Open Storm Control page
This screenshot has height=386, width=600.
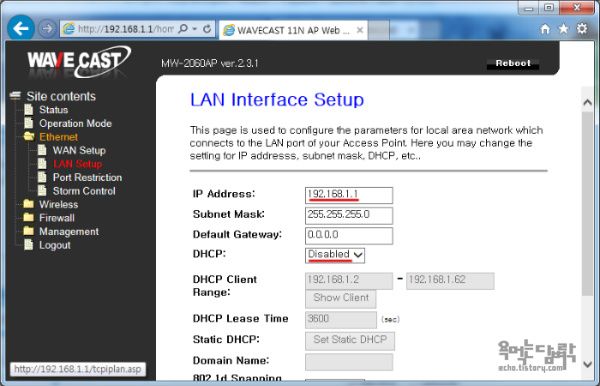pyautogui.click(x=84, y=191)
